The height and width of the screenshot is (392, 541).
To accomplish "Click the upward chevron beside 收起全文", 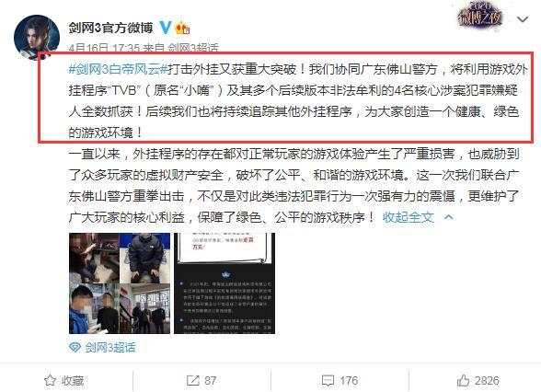I will (x=449, y=217).
